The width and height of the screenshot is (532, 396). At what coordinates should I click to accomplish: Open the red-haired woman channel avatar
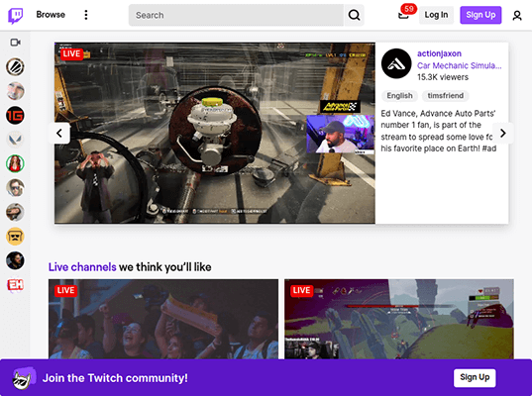[15, 163]
